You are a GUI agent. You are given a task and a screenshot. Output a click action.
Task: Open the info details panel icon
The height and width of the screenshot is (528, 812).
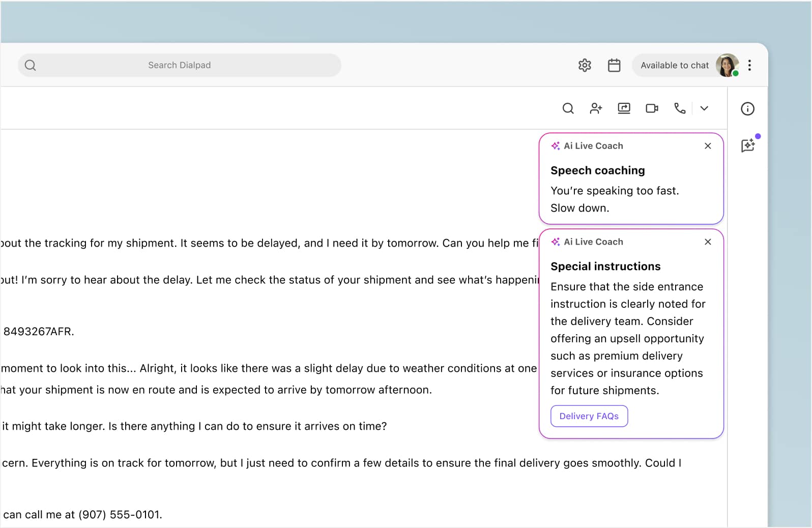(747, 109)
